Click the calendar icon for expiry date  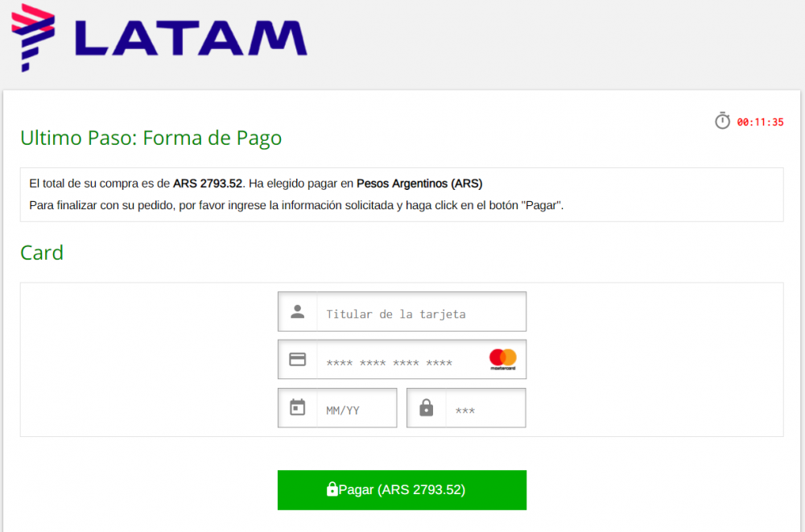coord(298,408)
